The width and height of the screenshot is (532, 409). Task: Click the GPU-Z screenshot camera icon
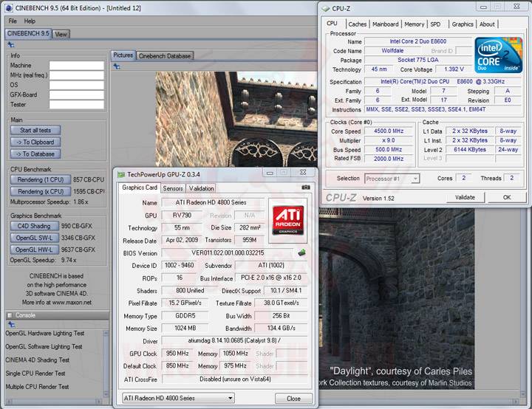click(x=306, y=188)
